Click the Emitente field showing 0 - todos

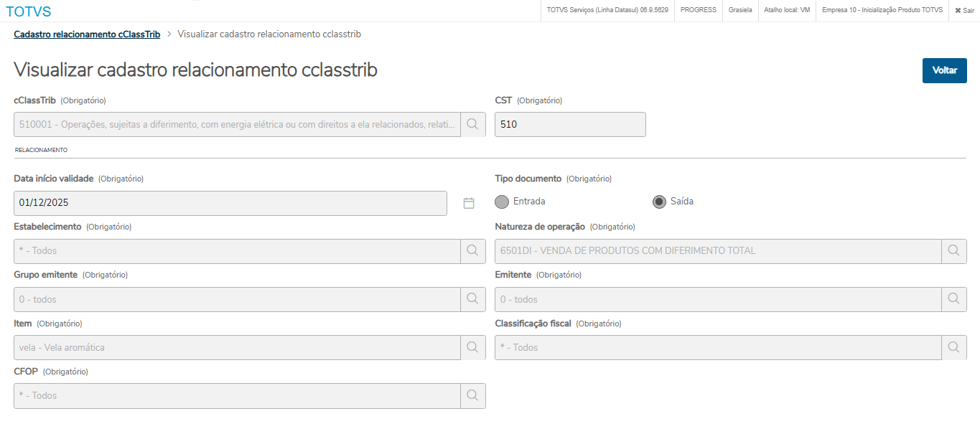pyautogui.click(x=718, y=299)
